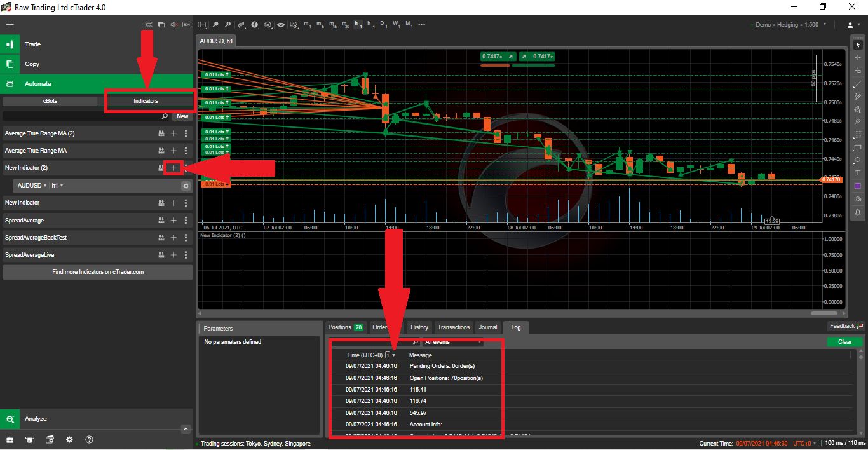Open the All events filter dropdown
Image resolution: width=868 pixels, height=450 pixels.
click(452, 342)
